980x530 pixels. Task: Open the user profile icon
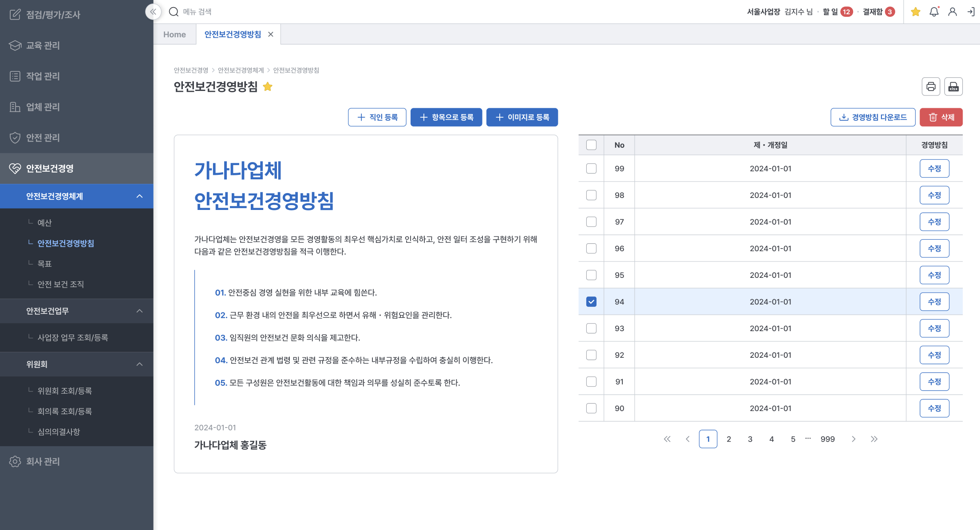952,12
